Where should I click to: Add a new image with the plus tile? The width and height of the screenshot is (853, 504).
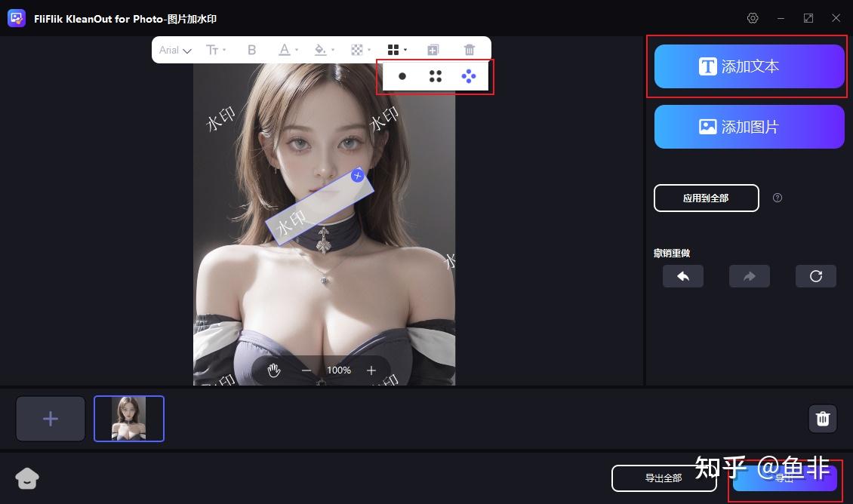point(51,419)
